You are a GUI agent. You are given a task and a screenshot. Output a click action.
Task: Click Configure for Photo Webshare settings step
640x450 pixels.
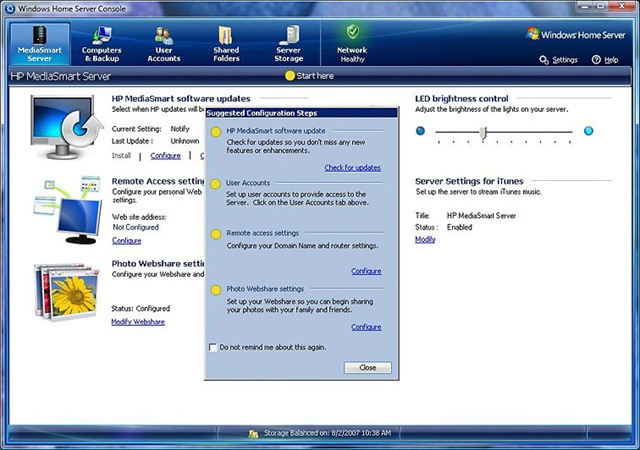366,327
